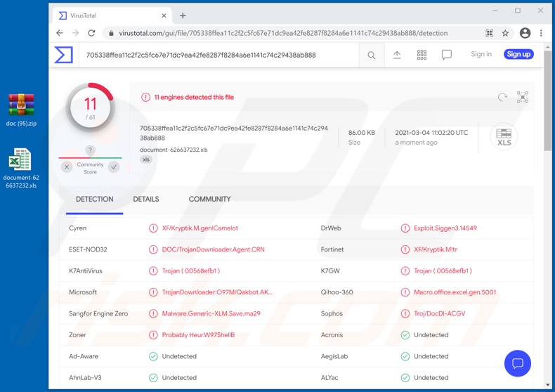Close the VirusTotal tab
The image size is (555, 392).
[x=164, y=15]
